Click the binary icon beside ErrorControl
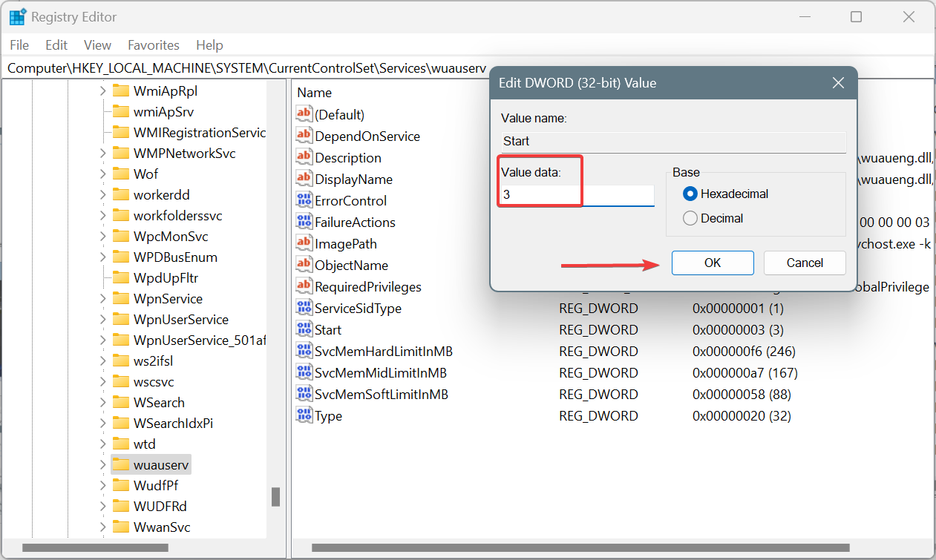This screenshot has width=936, height=560. click(304, 200)
